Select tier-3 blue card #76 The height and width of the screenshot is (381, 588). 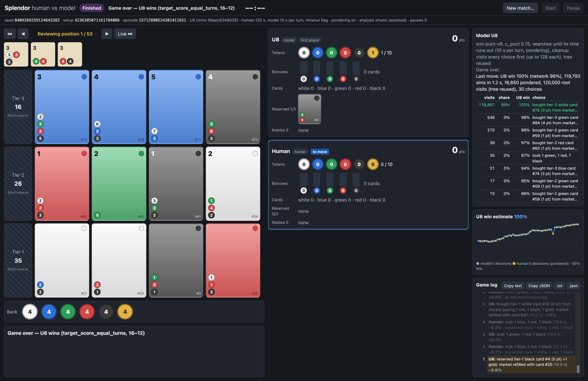[x=119, y=107]
